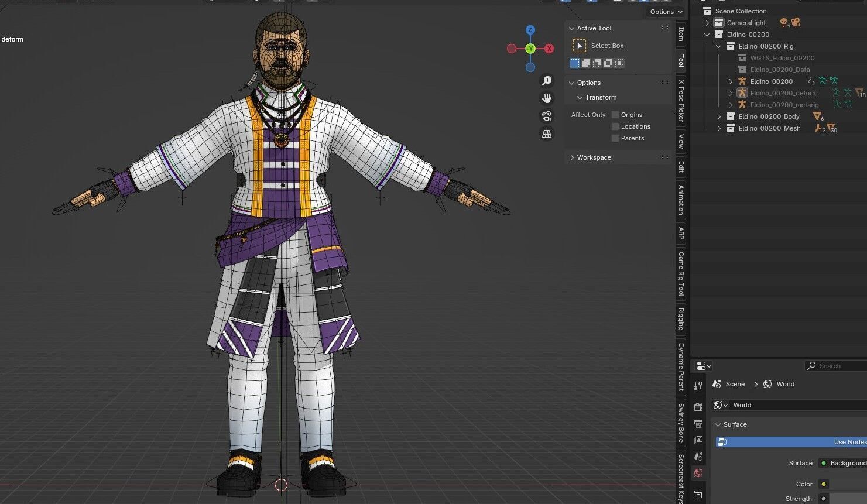Open the Tool properties tab icon
Image resolution: width=867 pixels, height=504 pixels.
point(698,386)
